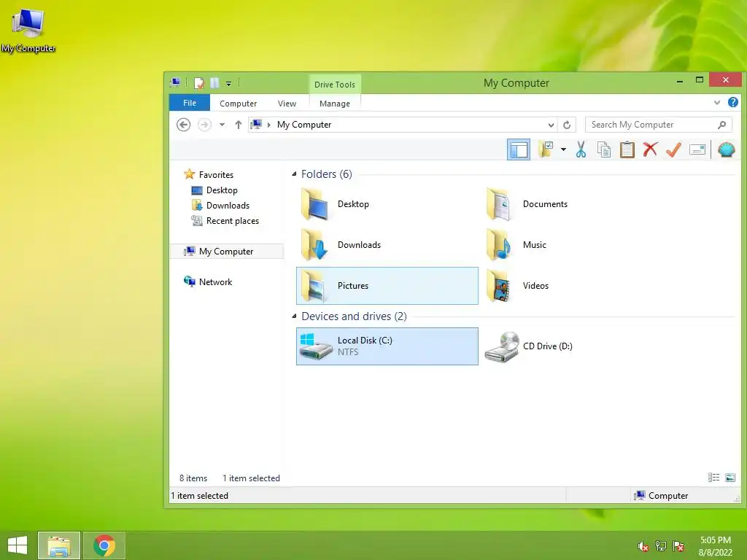Open Action Center flag tray icon
The height and width of the screenshot is (560, 747).
pos(678,546)
